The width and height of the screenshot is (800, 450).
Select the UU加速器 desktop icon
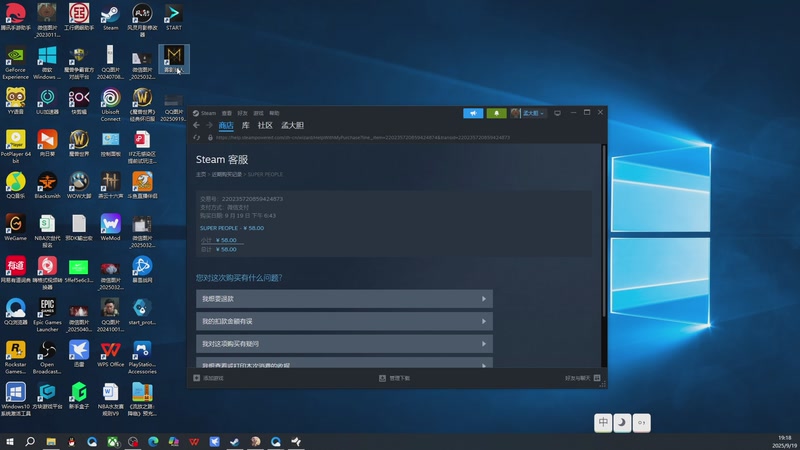click(47, 102)
